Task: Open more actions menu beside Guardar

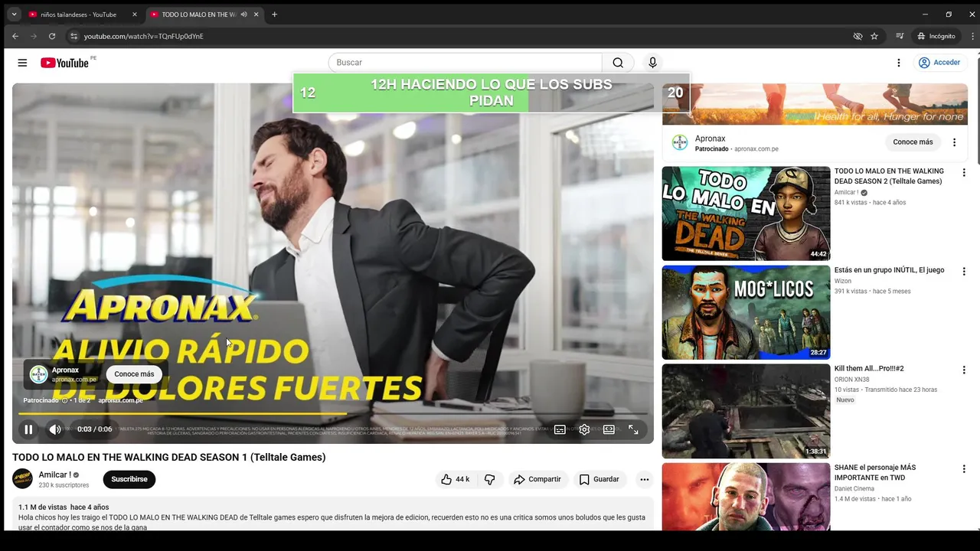Action: pyautogui.click(x=645, y=479)
